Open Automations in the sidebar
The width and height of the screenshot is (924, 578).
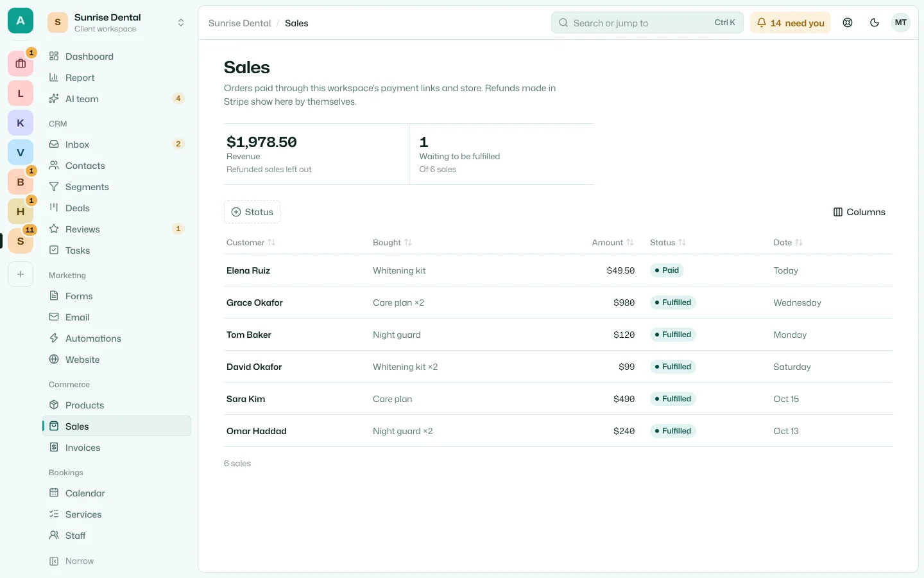click(117, 338)
